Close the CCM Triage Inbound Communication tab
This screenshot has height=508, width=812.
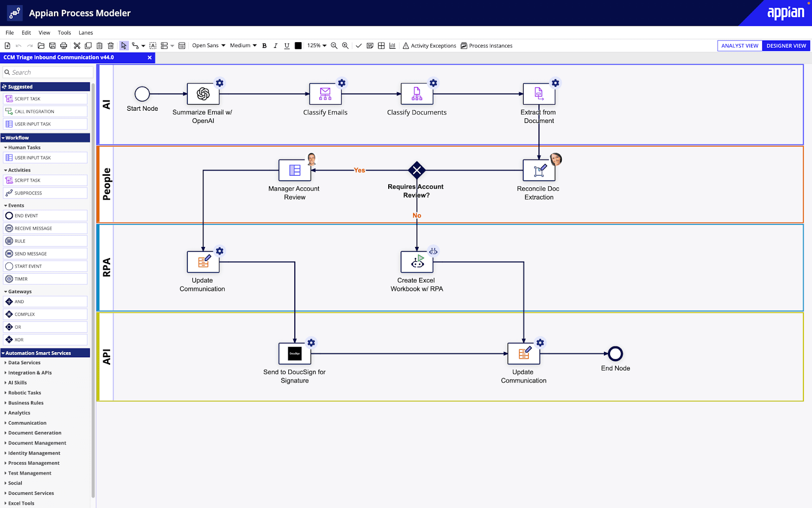click(150, 57)
